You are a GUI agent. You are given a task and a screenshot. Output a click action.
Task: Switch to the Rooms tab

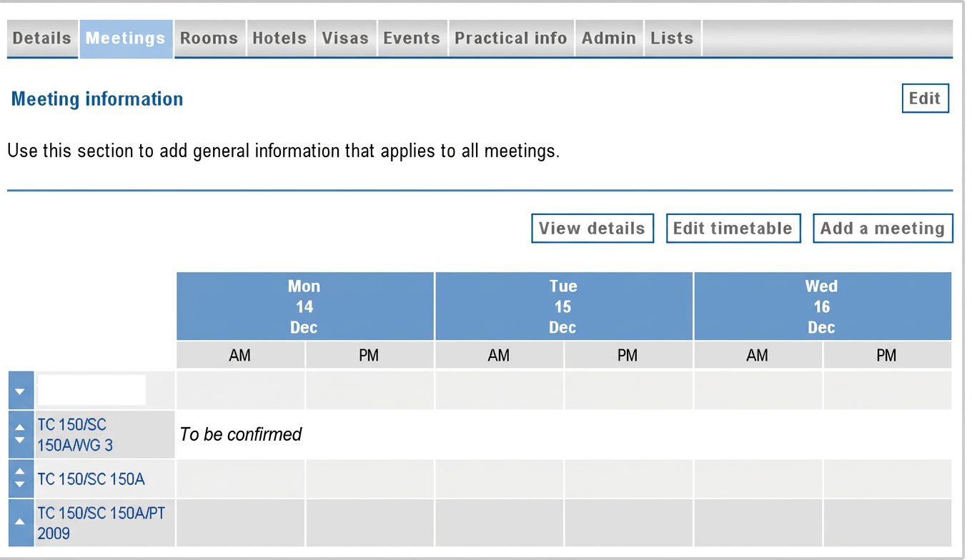click(x=209, y=39)
